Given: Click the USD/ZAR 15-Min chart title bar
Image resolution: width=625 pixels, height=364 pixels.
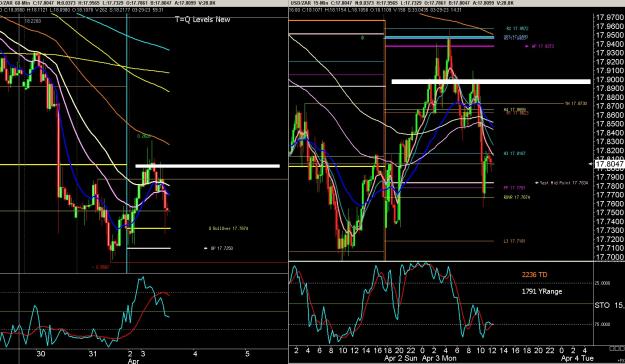Looking at the screenshot, I should point(456,3).
